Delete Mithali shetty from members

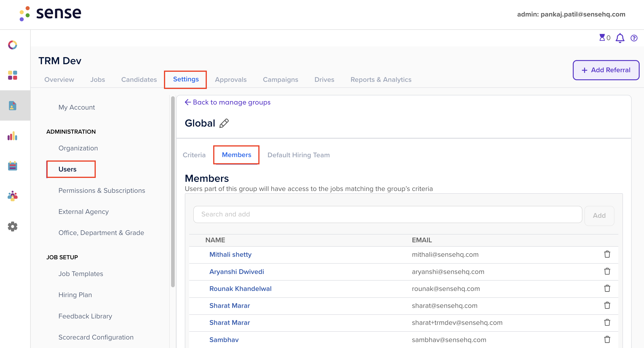pyautogui.click(x=607, y=254)
